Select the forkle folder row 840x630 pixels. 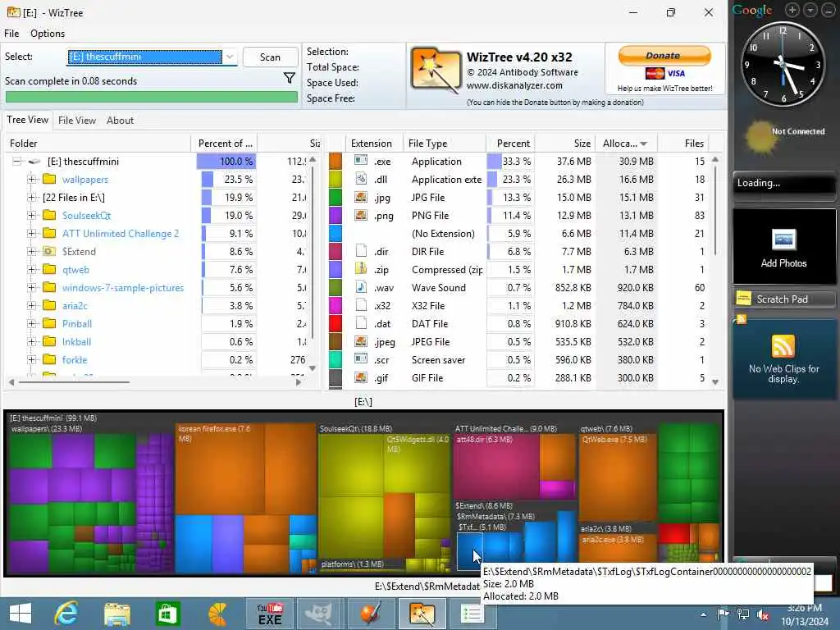click(75, 359)
